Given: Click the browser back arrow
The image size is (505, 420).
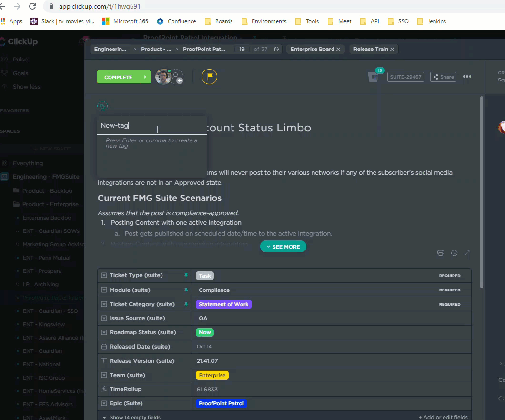Looking at the screenshot, I should 2,6.
